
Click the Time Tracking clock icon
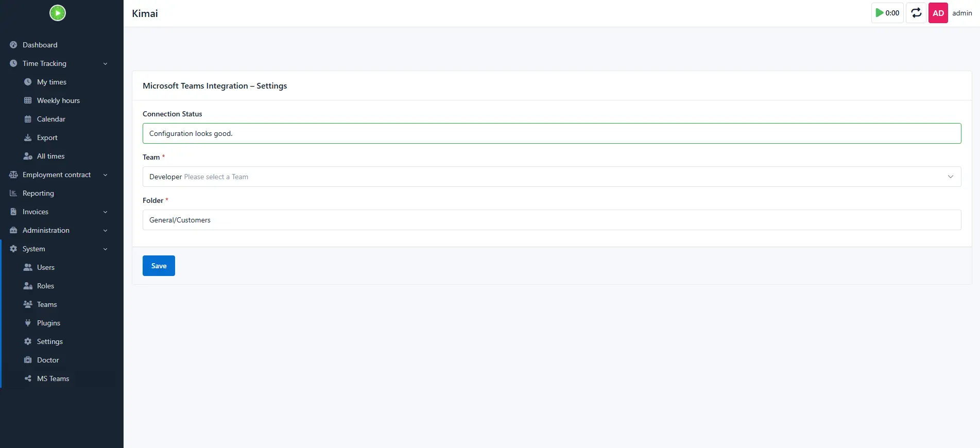click(x=13, y=63)
